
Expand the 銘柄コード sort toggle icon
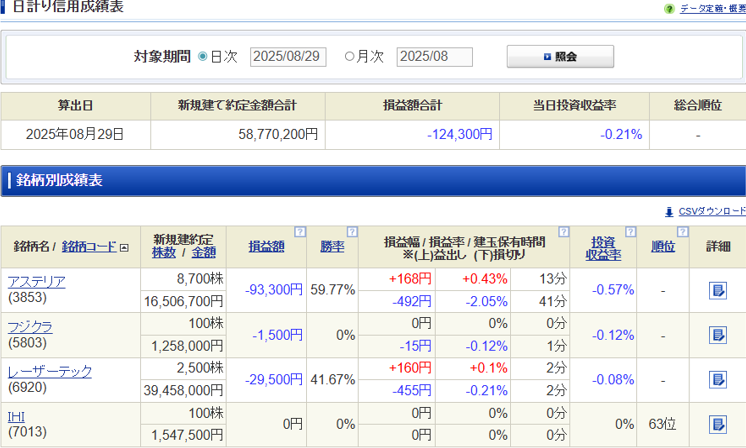(x=124, y=247)
